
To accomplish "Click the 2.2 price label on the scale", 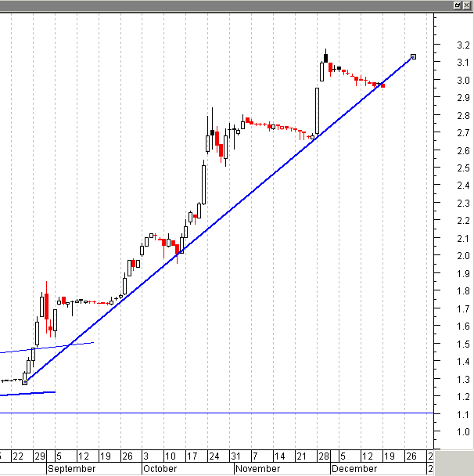I will click(x=463, y=221).
